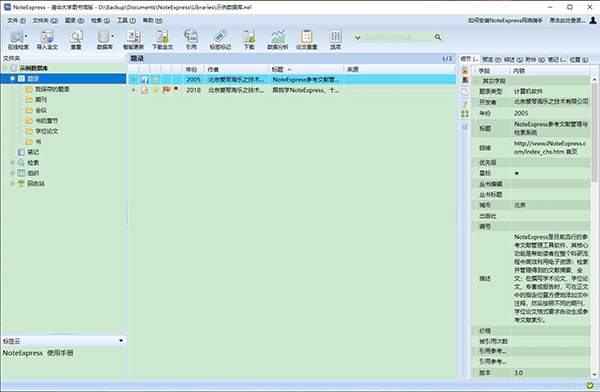
Task: Switch to the 预览 (P) tab
Action: (x=491, y=60)
